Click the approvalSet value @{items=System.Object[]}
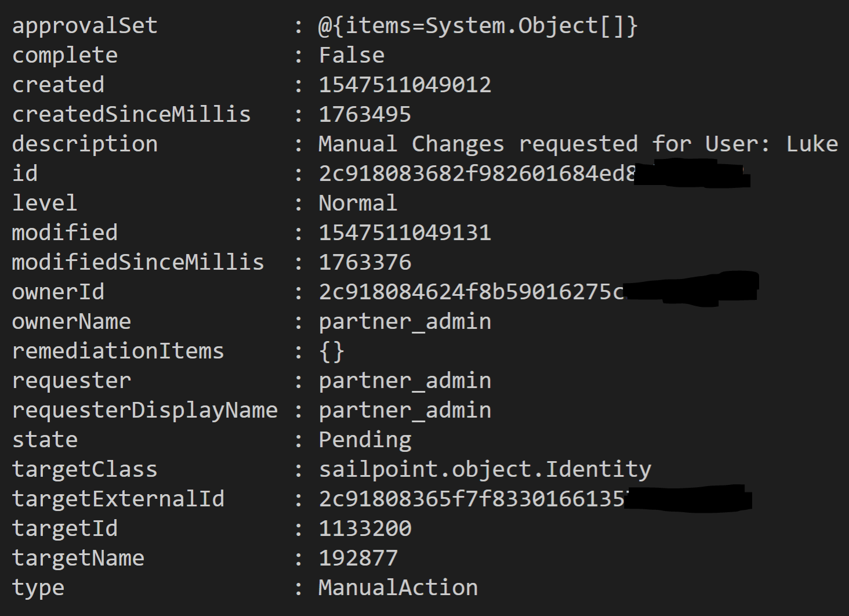The image size is (849, 616). 478,26
